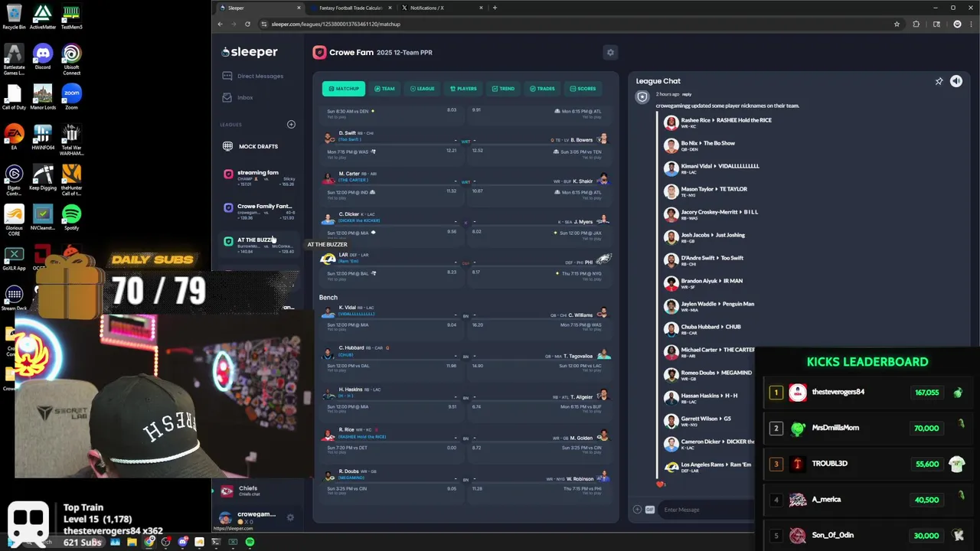
Task: Switch to Notifications / X tab
Action: point(441,8)
